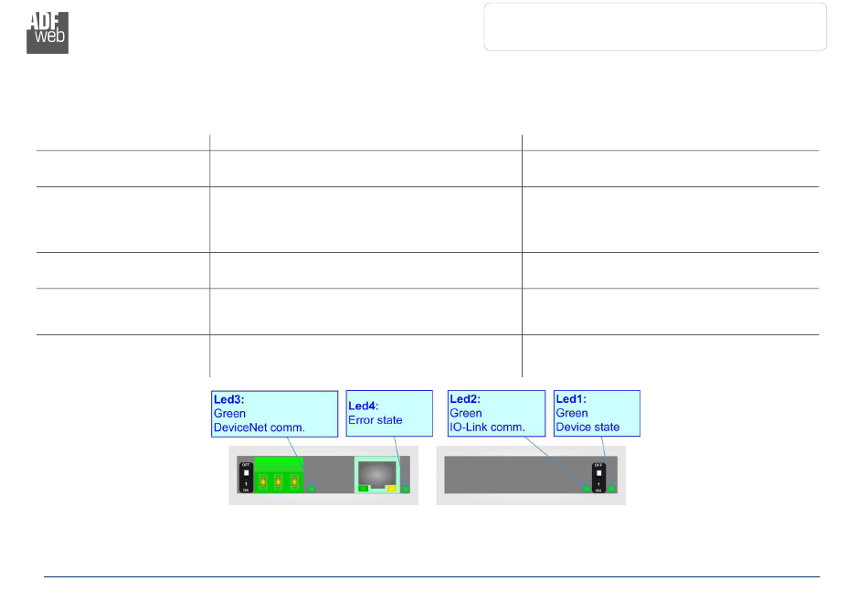This screenshot has width=868, height=602.
Task: Select the Led2 Green IO-Link comm. label
Action: (x=496, y=413)
